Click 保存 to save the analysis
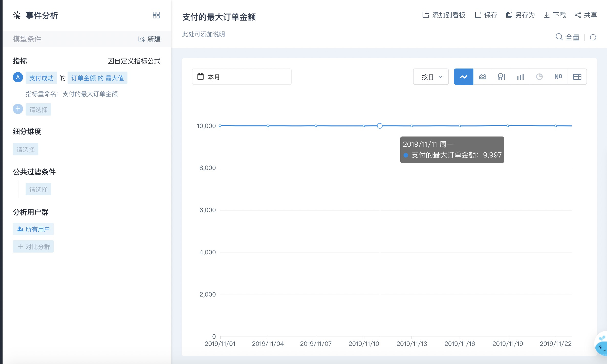 (486, 15)
